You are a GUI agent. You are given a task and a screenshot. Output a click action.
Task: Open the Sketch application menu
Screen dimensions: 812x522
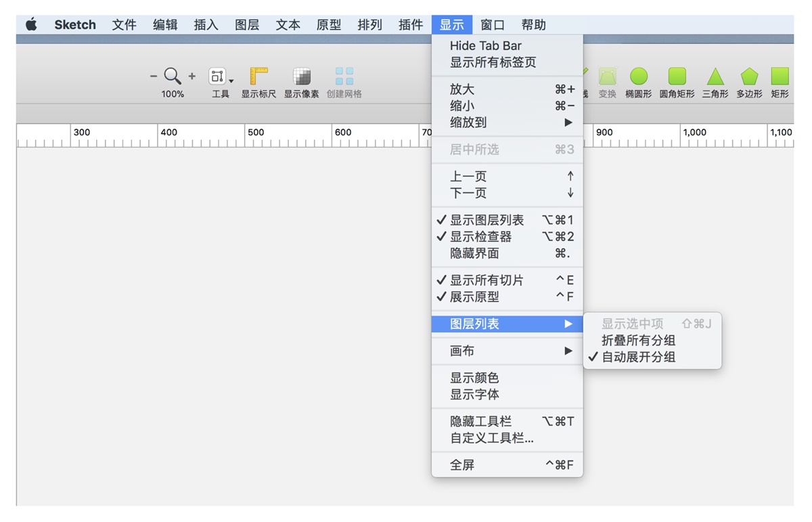click(x=75, y=25)
